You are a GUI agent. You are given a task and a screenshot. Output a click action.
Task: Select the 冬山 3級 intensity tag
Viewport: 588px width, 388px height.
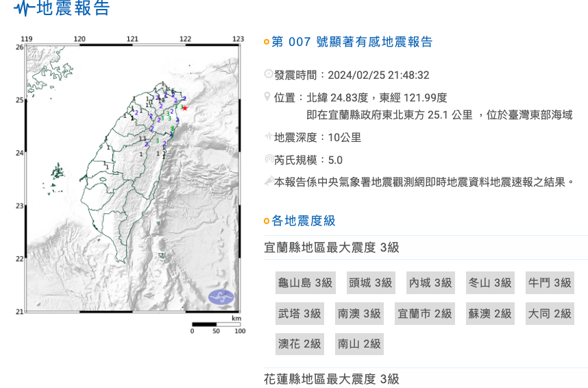(490, 282)
